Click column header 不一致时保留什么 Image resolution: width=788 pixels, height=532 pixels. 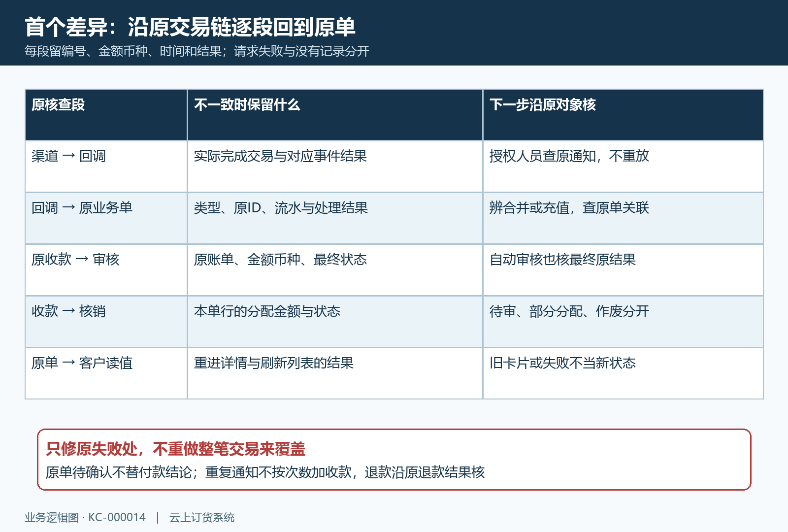click(335, 115)
